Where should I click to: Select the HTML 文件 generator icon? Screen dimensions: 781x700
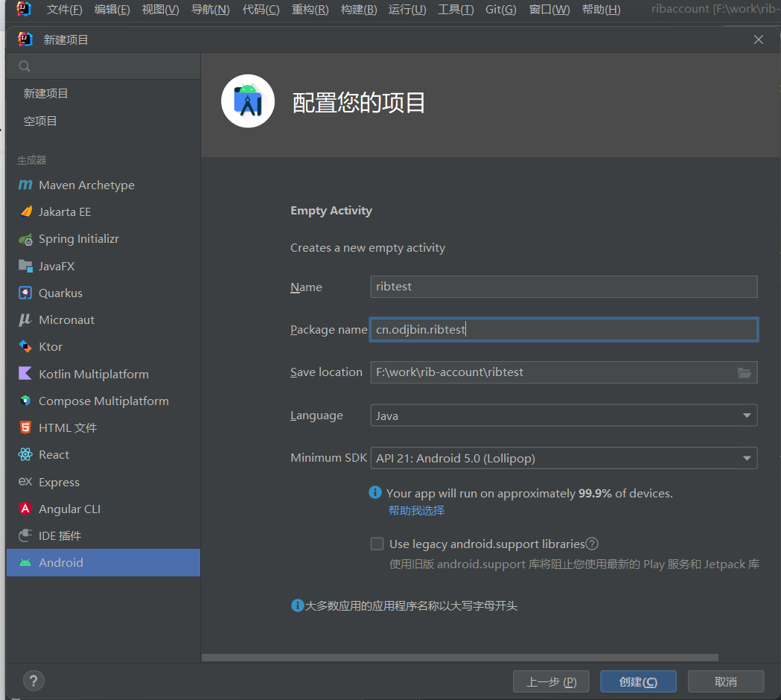pyautogui.click(x=25, y=427)
